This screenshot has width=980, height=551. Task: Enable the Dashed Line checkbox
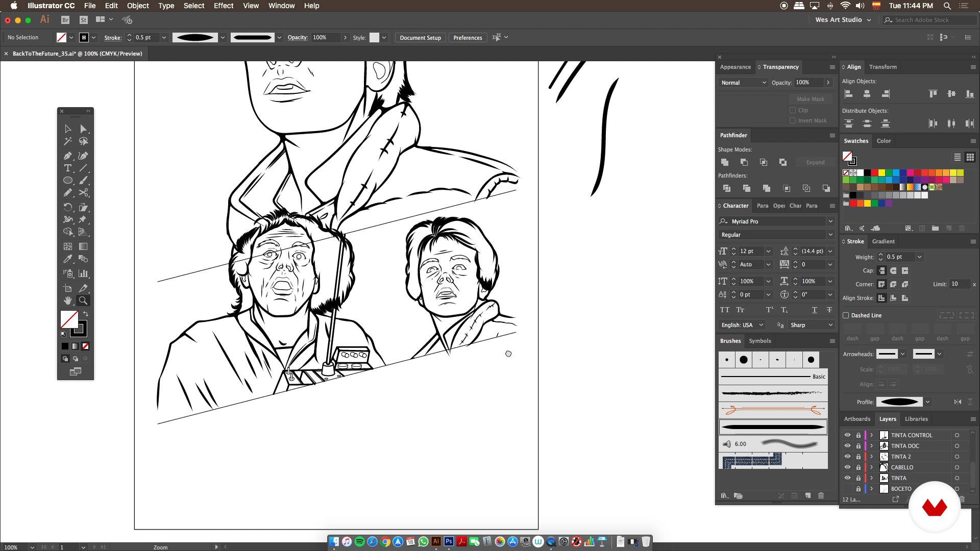pos(846,315)
